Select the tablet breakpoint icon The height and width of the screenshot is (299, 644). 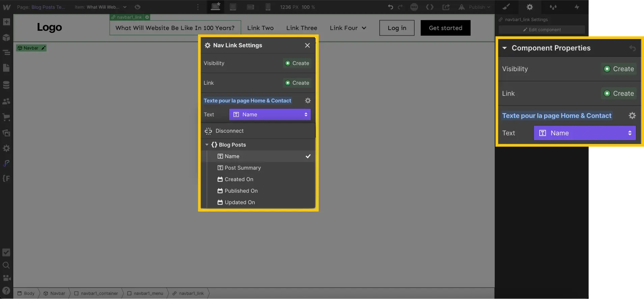click(x=233, y=7)
